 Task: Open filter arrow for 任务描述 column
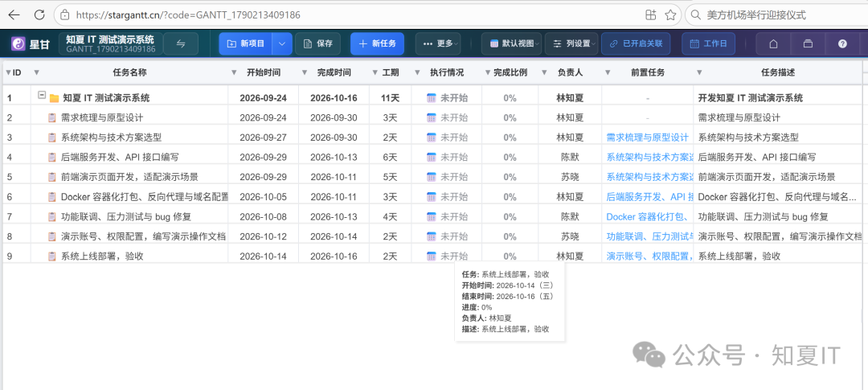coord(700,72)
